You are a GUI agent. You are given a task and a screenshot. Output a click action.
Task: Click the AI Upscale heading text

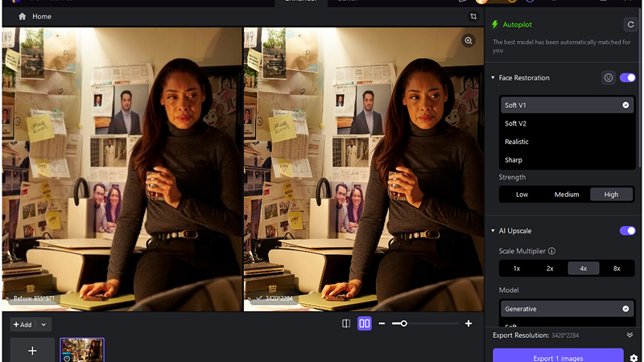(x=515, y=231)
